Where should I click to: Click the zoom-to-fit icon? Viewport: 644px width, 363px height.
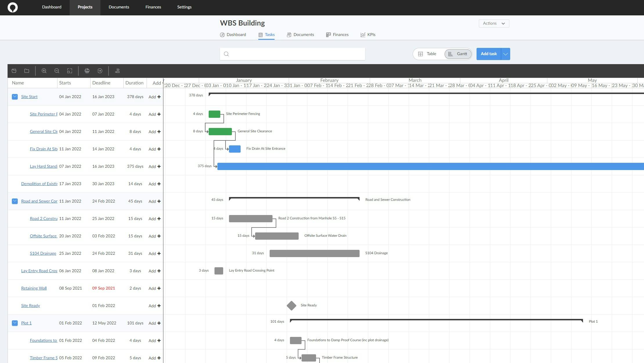[70, 71]
